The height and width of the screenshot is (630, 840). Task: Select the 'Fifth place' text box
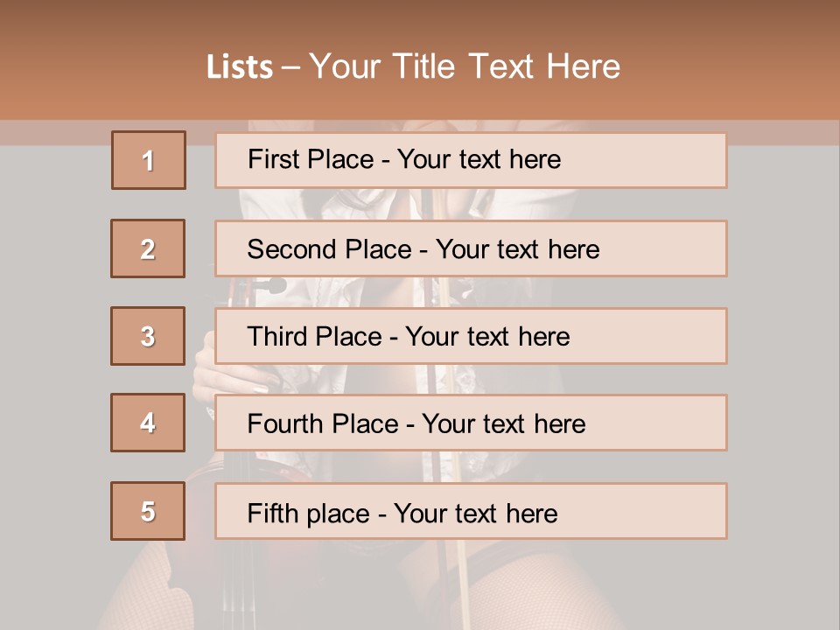pos(471,511)
